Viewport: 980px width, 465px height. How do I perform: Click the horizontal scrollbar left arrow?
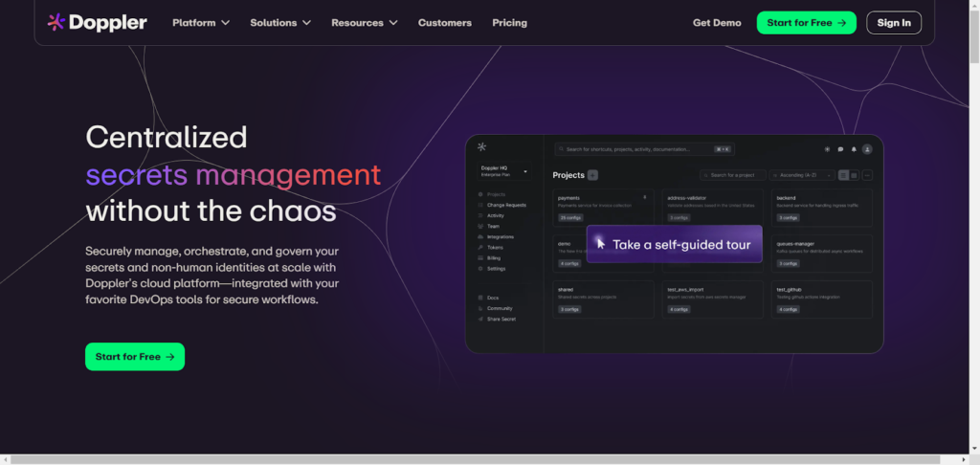click(x=5, y=459)
